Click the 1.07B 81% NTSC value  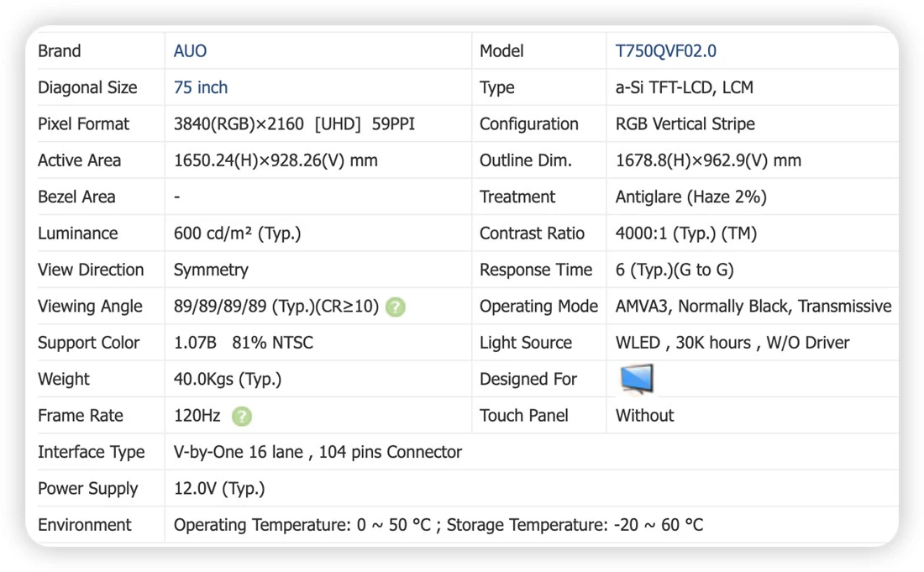(244, 344)
